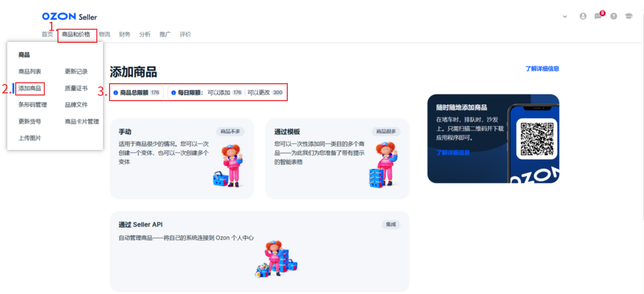
Task: Open 质量证书 from the menu
Action: (x=76, y=88)
